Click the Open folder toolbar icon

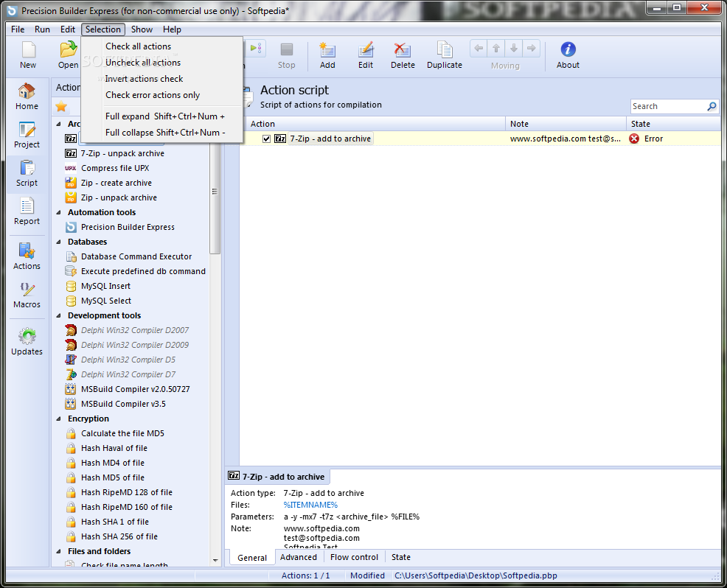coord(68,49)
